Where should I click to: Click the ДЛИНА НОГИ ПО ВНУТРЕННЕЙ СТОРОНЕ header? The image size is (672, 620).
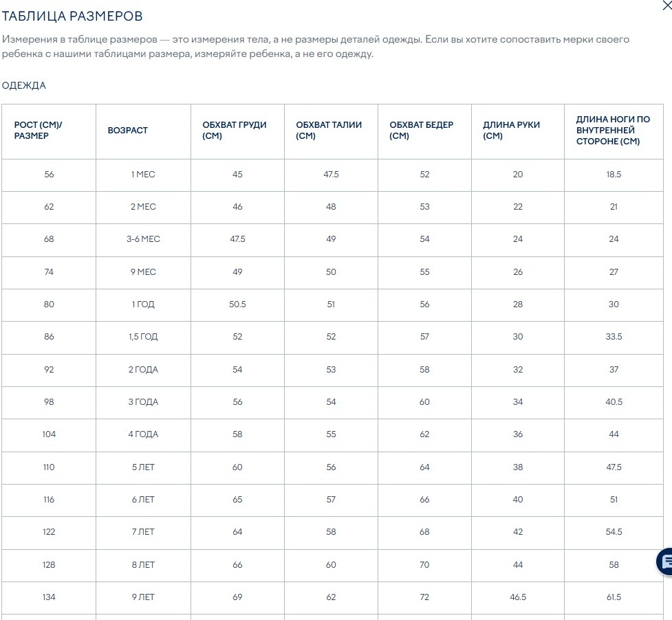(614, 131)
